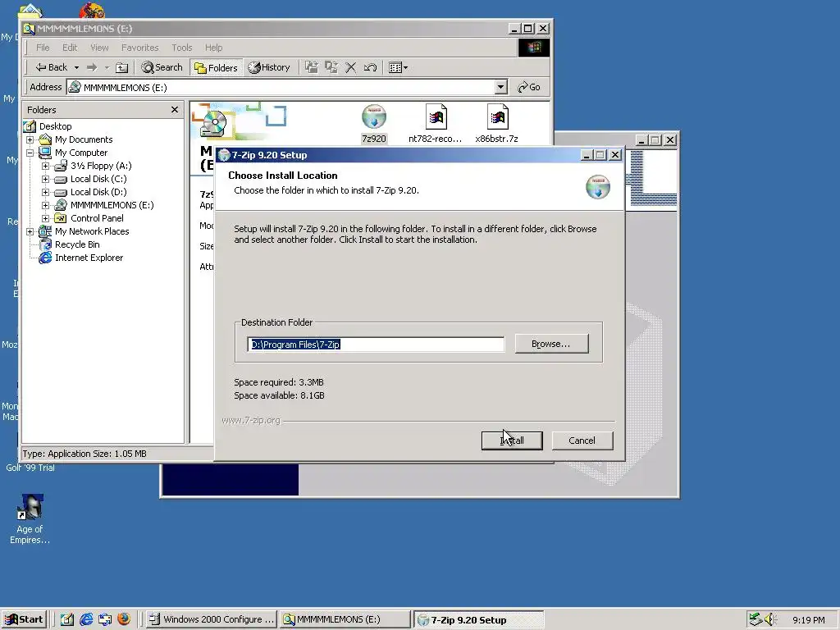Screen dimensions: 840x630
Task: Switch to MMMMMLEMONS (E:) taskbar button
Action: [345, 619]
